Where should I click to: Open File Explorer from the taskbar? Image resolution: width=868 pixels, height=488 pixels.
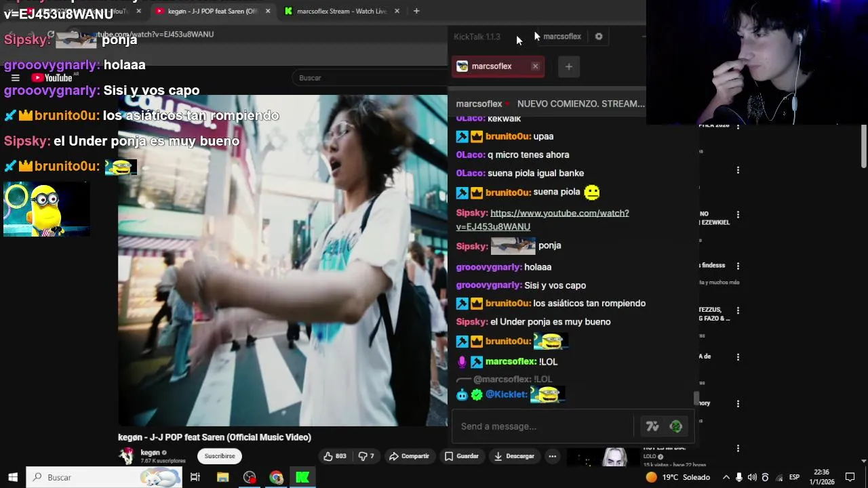[x=222, y=477]
